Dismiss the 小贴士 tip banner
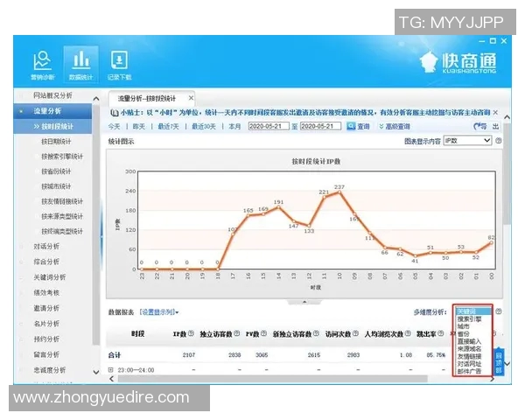Image resolution: width=525 pixels, height=420 pixels. (x=495, y=112)
